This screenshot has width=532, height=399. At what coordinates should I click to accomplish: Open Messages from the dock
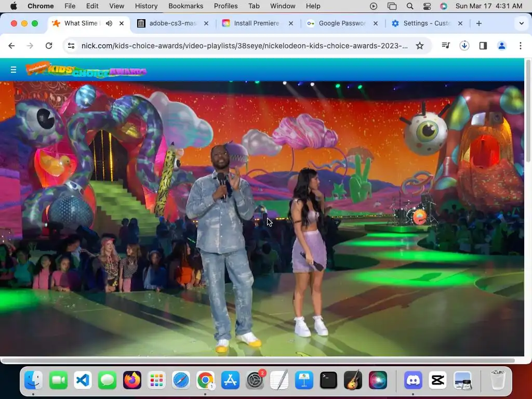pos(107,380)
